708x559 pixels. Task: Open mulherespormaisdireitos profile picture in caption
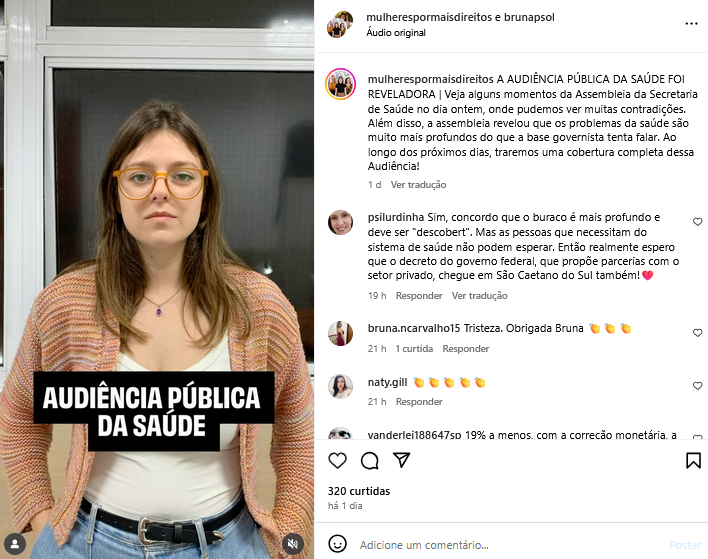pos(340,84)
